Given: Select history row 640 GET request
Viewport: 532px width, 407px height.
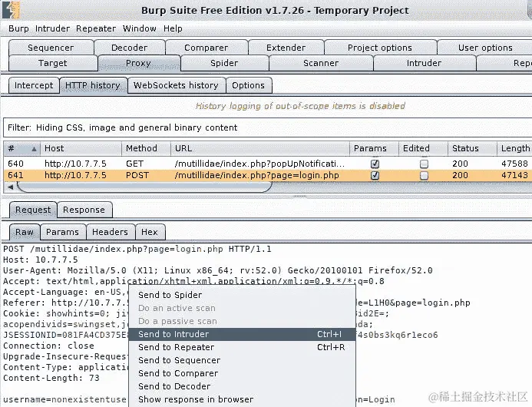Looking at the screenshot, I should click(x=267, y=164).
